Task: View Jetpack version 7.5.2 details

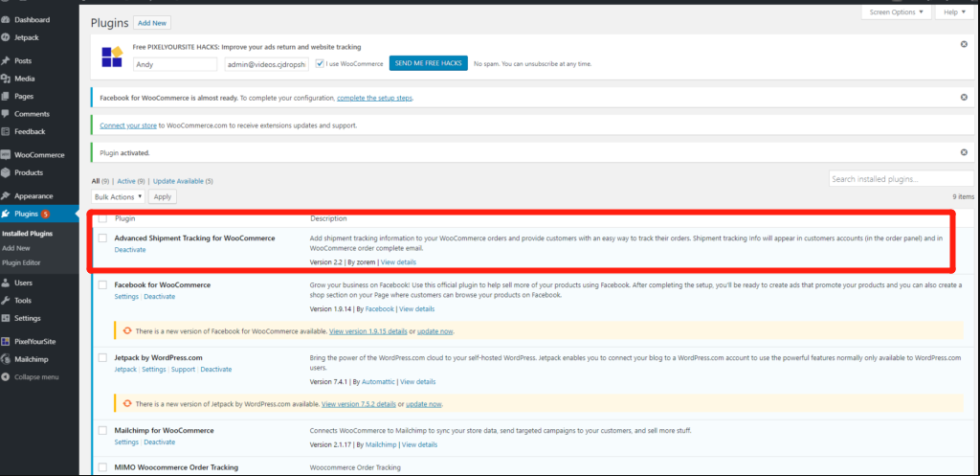Action: [358, 404]
